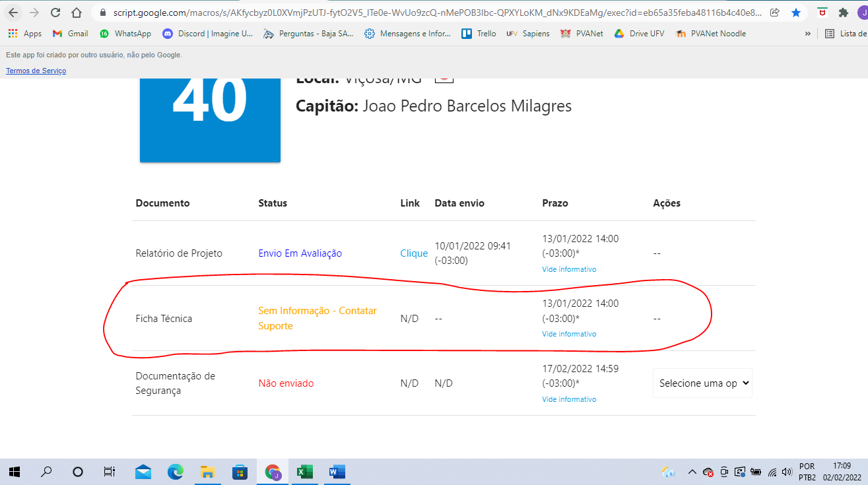868x485 pixels.
Task: Open the 'Clique' link for Relatório de Projeto
Action: coord(414,253)
